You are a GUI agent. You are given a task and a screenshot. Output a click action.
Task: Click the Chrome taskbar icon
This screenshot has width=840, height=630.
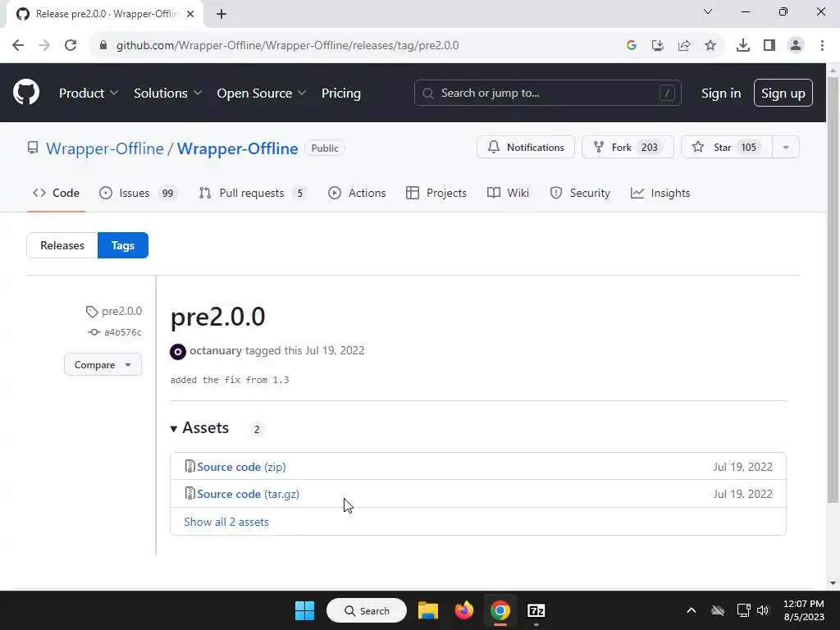click(500, 610)
